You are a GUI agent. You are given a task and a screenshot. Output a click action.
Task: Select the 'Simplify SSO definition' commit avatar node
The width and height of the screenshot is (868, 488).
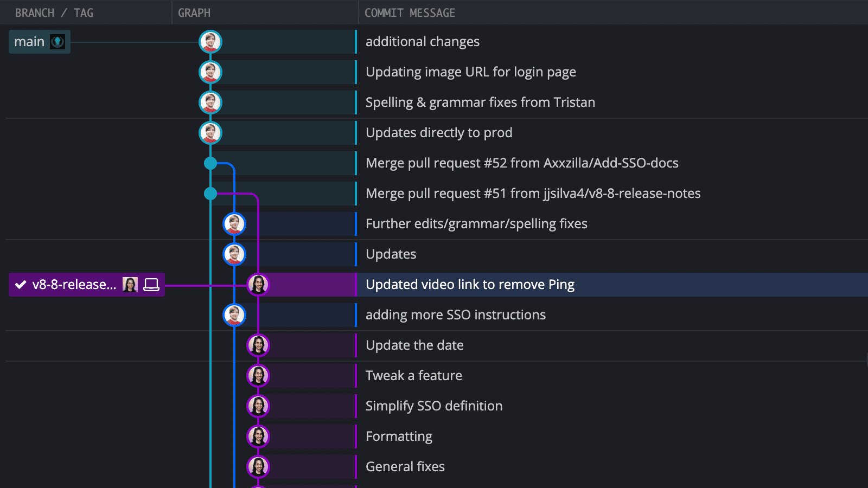point(258,406)
